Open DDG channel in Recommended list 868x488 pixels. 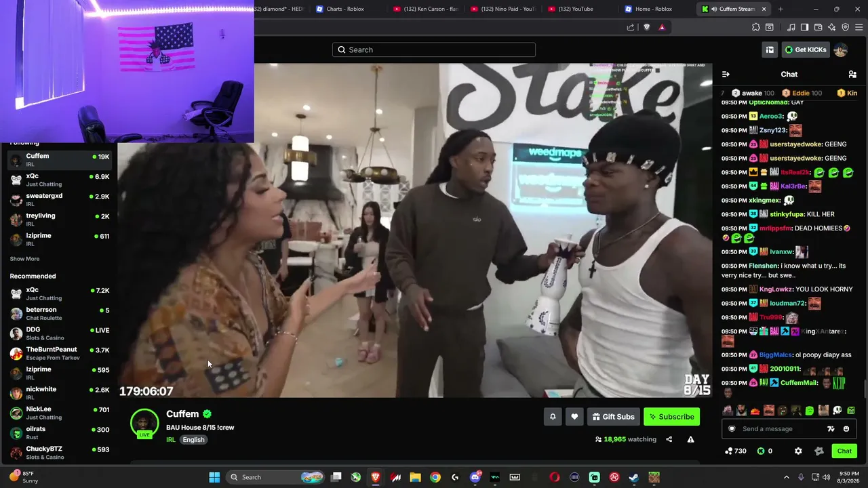(x=60, y=333)
